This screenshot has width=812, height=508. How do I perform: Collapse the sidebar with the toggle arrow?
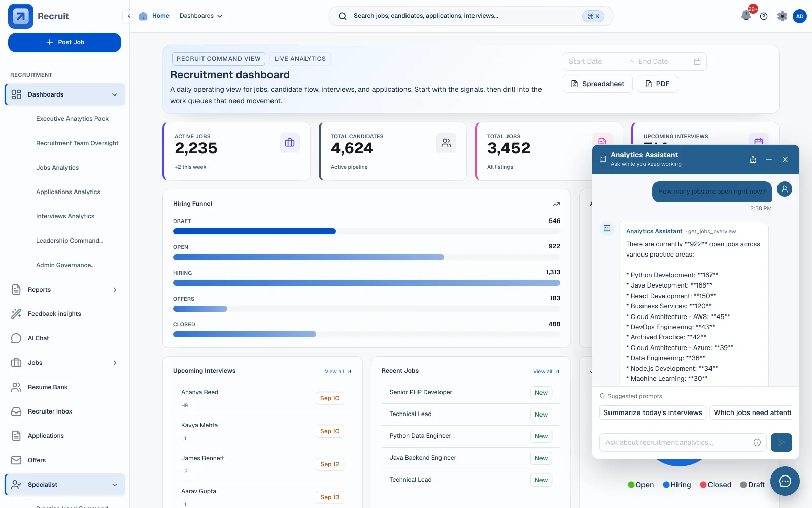pyautogui.click(x=128, y=16)
